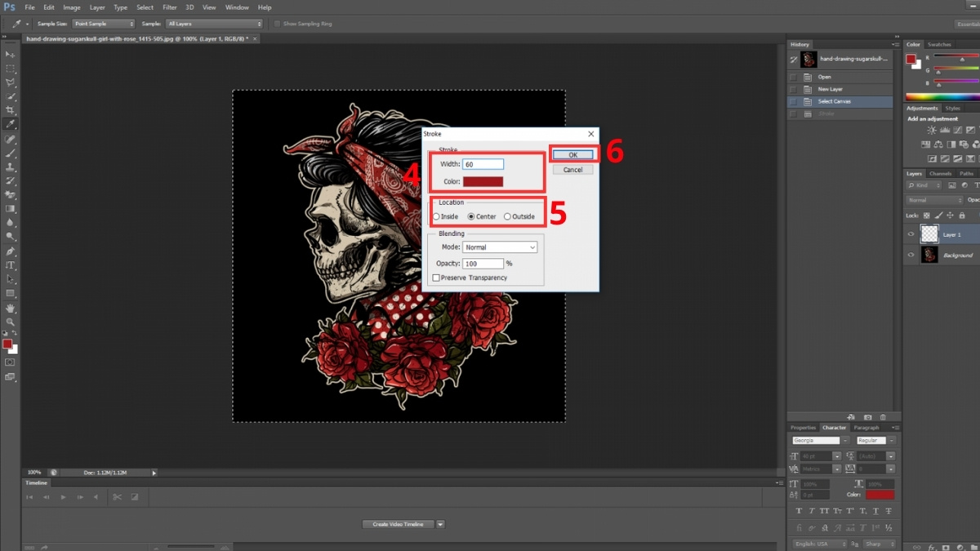Viewport: 980px width, 551px height.
Task: Switch to the Paragraph tab
Action: point(866,427)
